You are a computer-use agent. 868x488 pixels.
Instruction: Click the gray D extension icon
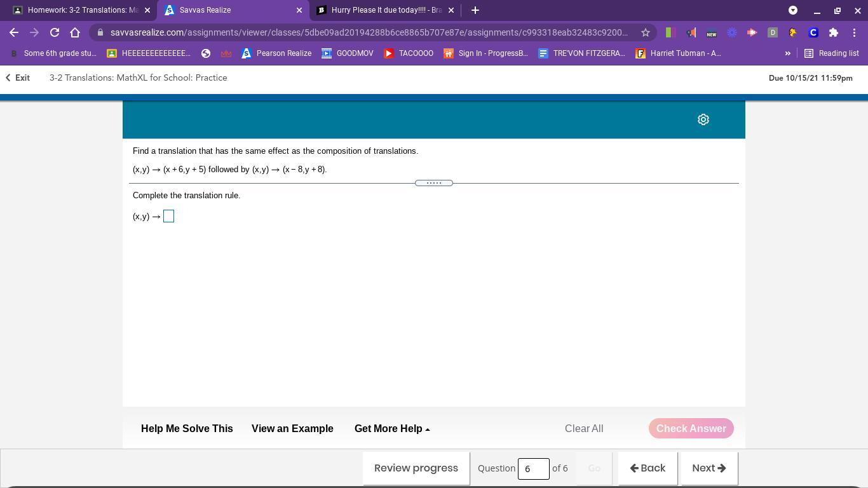tap(773, 32)
